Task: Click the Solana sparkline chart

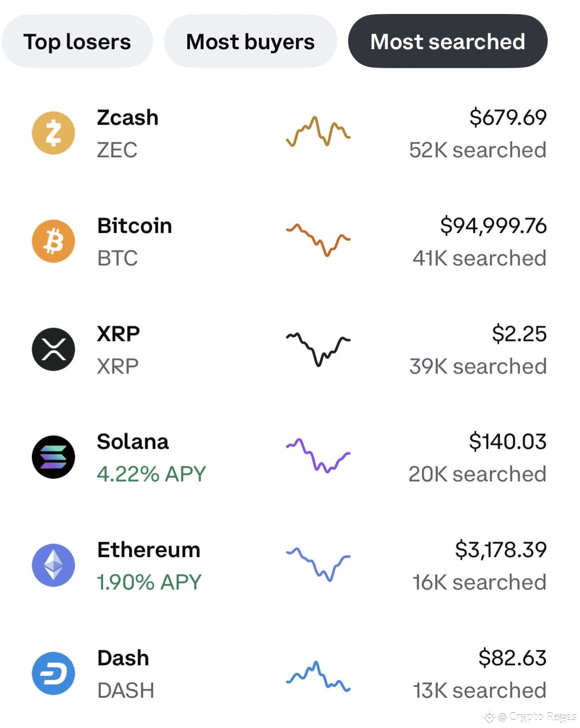Action: click(318, 455)
